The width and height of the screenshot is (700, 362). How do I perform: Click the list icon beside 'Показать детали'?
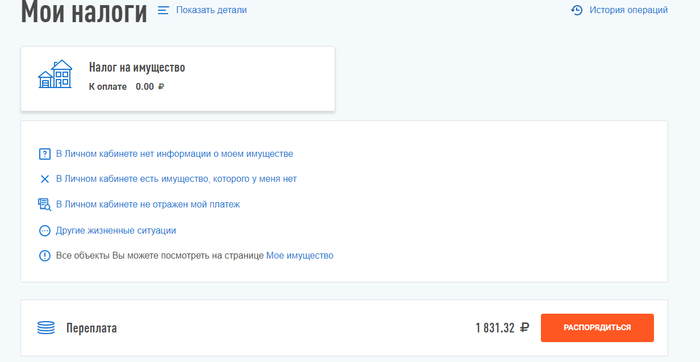point(163,10)
